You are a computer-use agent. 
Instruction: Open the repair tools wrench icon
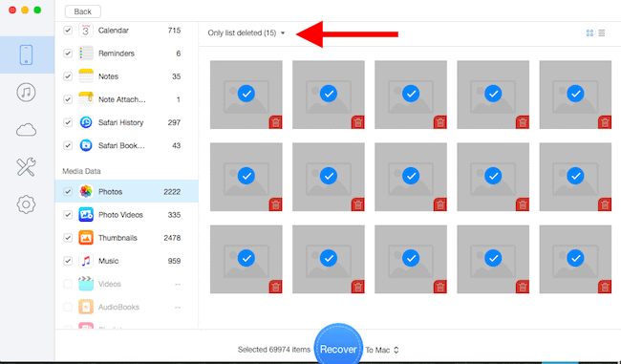point(26,167)
